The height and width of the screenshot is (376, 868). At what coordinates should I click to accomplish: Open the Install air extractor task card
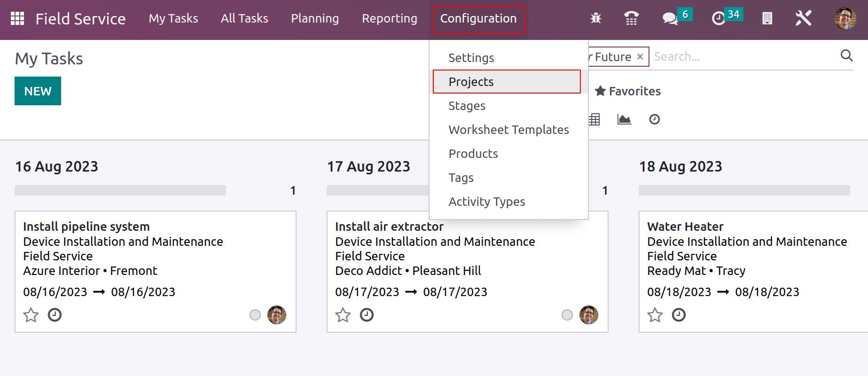coord(468,272)
